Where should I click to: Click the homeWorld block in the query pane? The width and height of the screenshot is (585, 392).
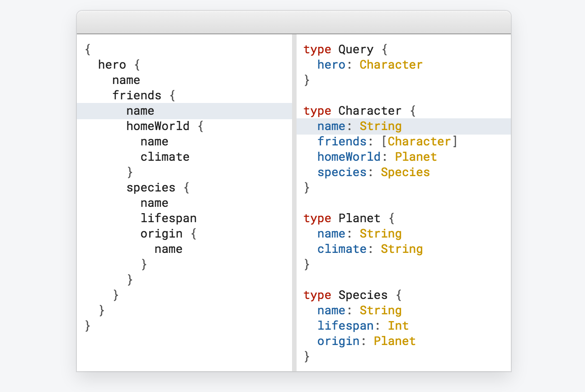tap(157, 126)
